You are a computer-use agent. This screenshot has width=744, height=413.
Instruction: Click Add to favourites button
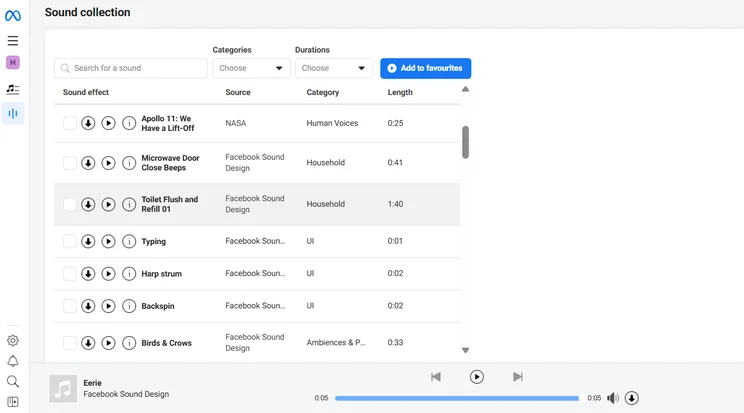(426, 68)
